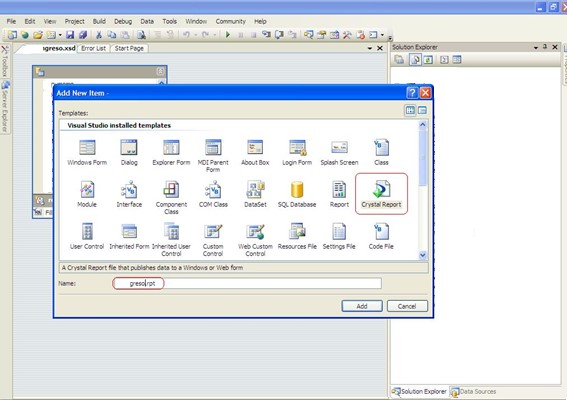Choose the SQL Database template
The height and width of the screenshot is (400, 567).
point(297,194)
